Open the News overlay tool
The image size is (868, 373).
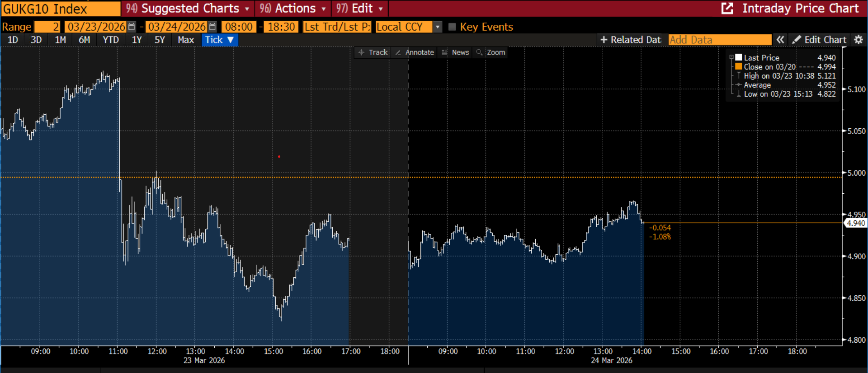[455, 52]
